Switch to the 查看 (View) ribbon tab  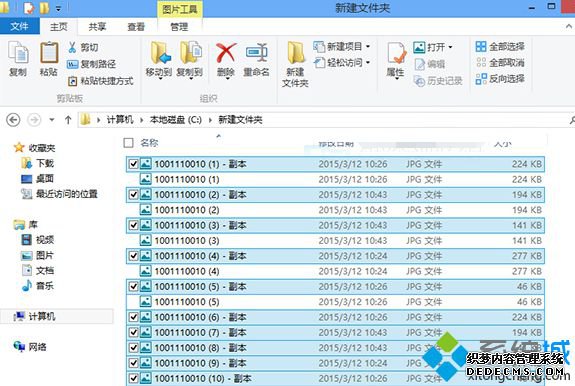136,27
